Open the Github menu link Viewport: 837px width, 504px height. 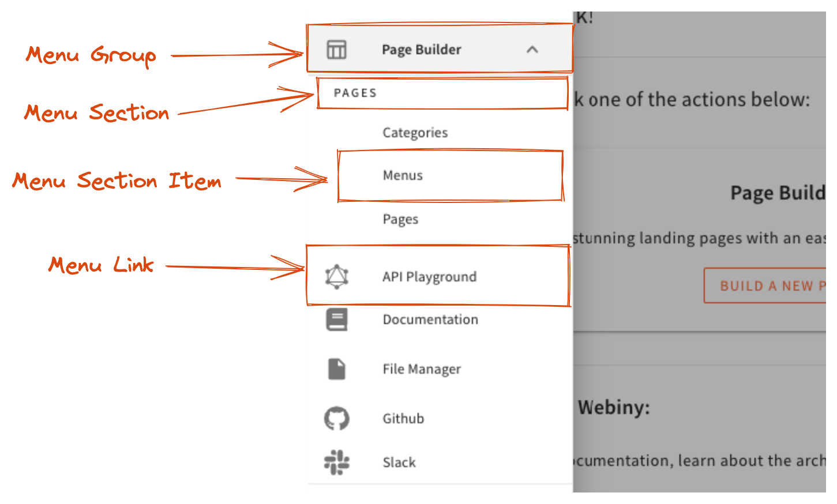point(403,418)
